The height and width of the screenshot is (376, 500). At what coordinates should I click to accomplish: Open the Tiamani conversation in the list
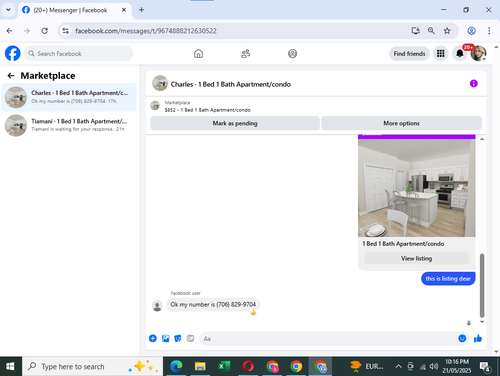(x=69, y=125)
